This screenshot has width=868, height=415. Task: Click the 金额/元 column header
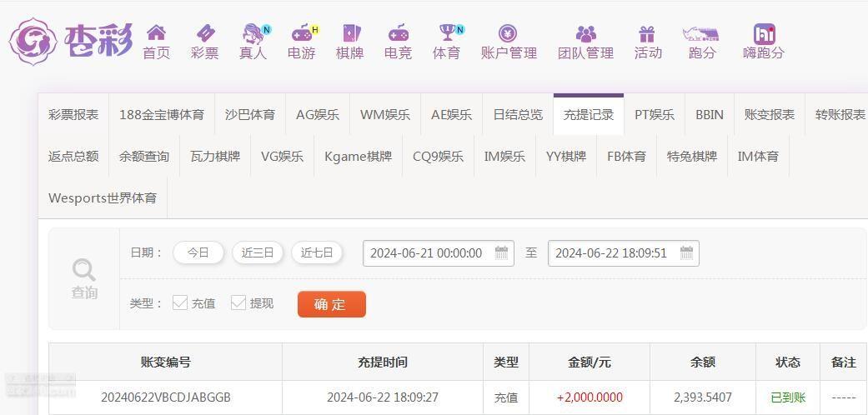[590, 362]
